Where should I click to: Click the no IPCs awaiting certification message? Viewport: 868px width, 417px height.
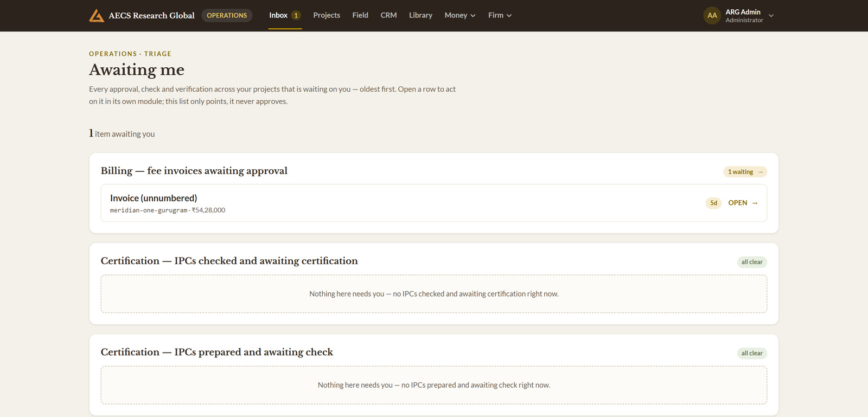(434, 294)
